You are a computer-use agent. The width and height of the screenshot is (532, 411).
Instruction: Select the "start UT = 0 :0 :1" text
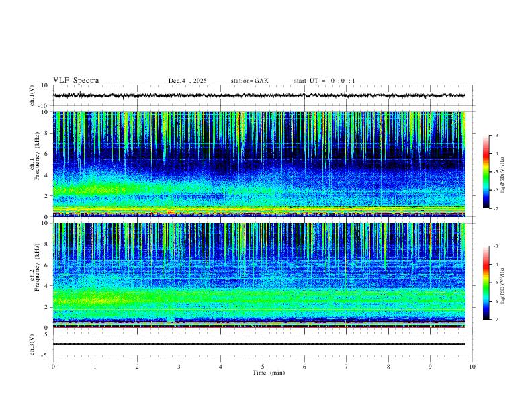tap(324, 81)
